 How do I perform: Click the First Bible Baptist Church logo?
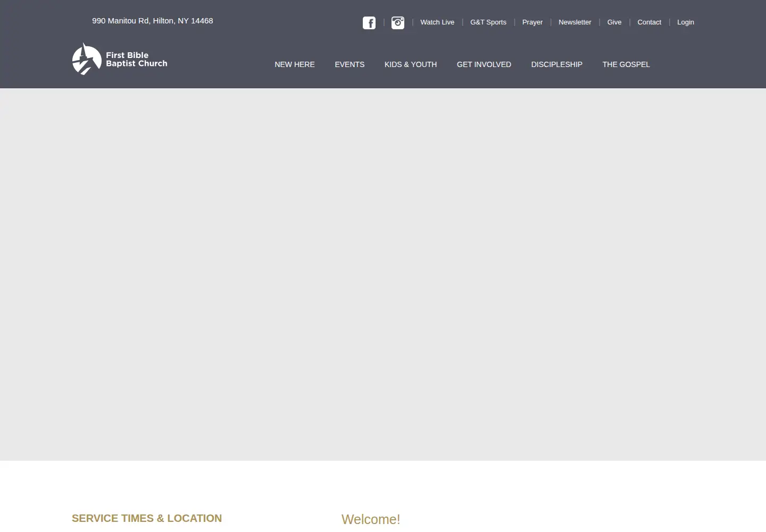tap(120, 59)
